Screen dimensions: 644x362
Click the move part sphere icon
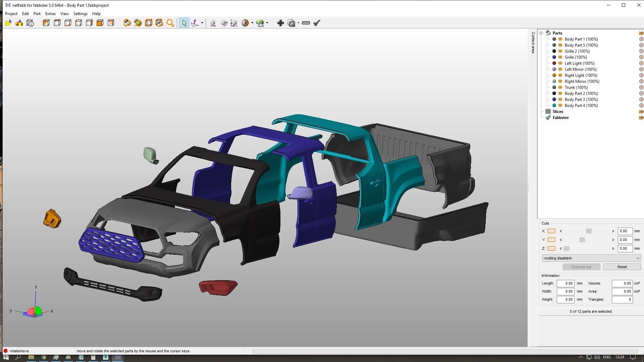point(213,23)
